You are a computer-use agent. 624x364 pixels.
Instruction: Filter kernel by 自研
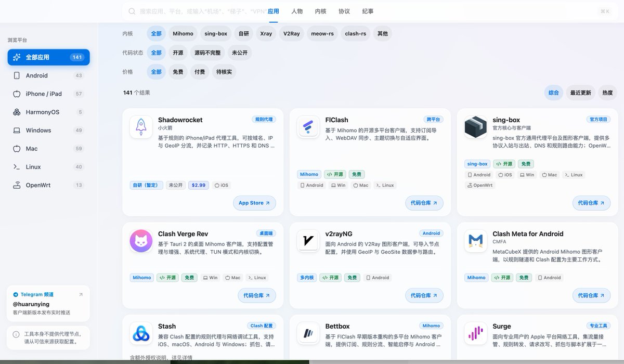pos(244,33)
